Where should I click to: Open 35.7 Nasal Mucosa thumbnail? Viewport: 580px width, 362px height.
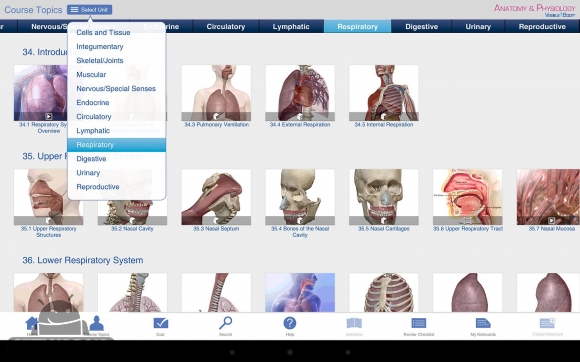pyautogui.click(x=548, y=197)
